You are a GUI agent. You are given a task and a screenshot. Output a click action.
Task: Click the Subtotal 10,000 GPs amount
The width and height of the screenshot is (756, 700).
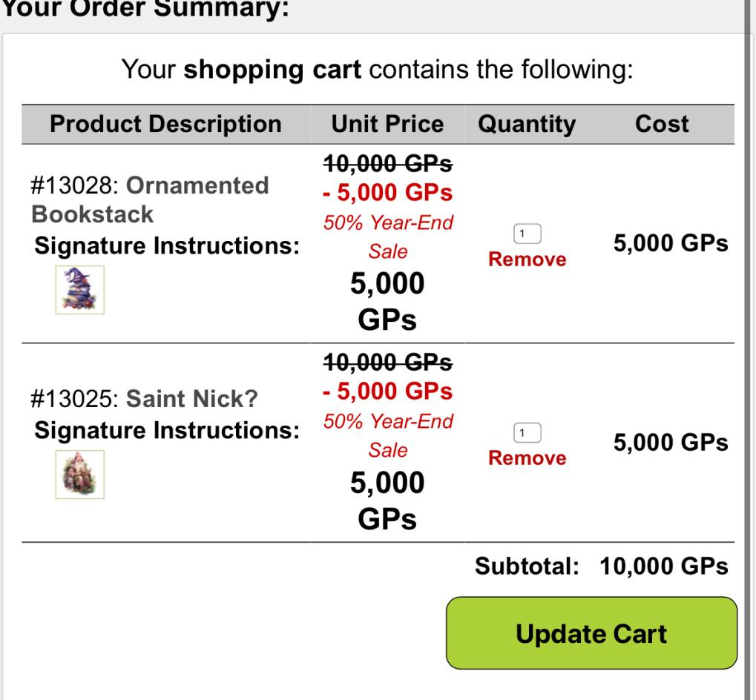tap(664, 566)
